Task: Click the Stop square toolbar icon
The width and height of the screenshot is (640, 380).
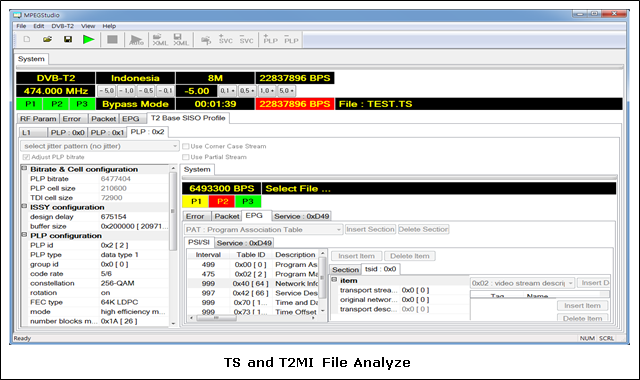Action: [x=112, y=40]
